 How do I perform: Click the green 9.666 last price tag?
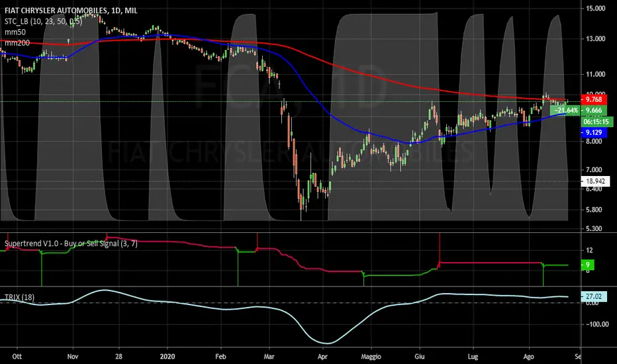[594, 110]
